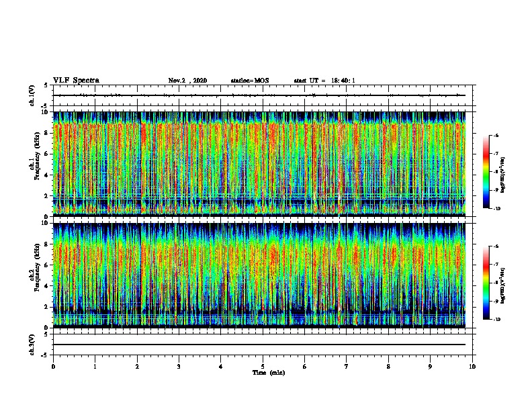The width and height of the screenshot is (532, 411).
Task: Click the time-axis "10" label beside the Time (min) axis
Action: (x=472, y=367)
